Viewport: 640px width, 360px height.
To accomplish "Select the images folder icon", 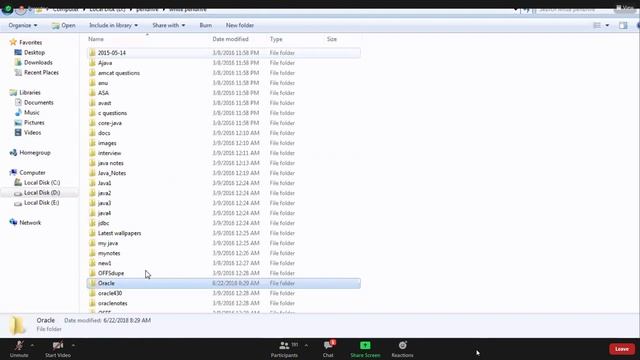I will (x=92, y=143).
